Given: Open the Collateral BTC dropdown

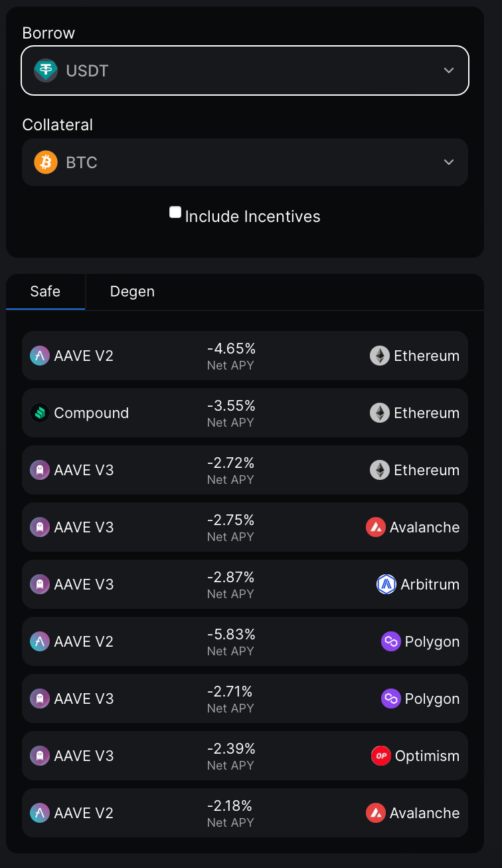Looking at the screenshot, I should click(x=244, y=162).
